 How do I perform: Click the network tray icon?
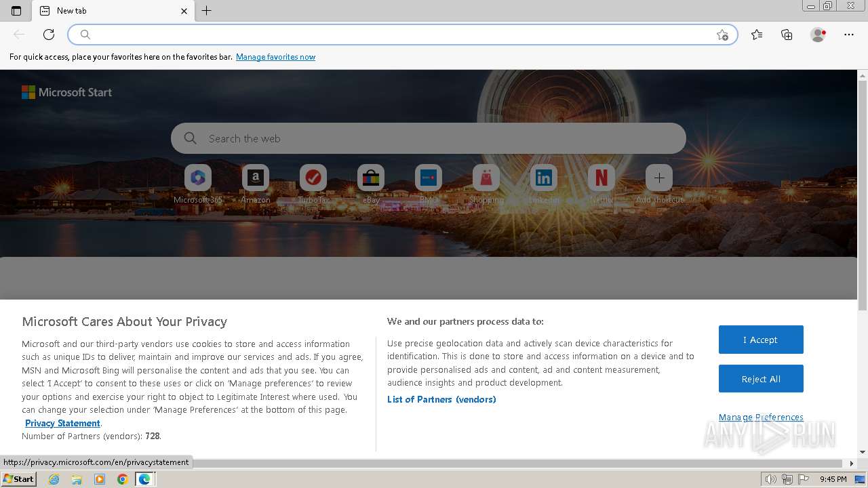pos(787,479)
